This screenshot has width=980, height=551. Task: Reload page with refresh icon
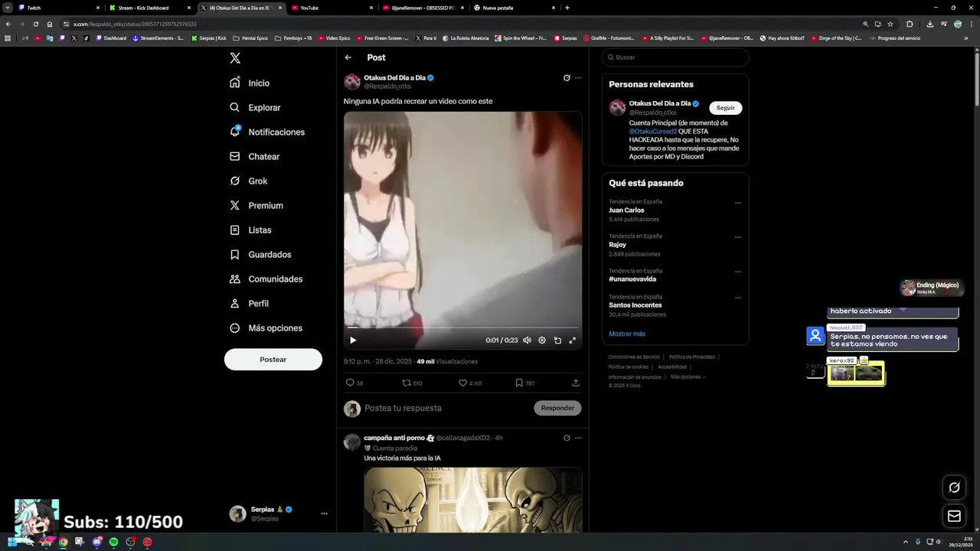(35, 24)
